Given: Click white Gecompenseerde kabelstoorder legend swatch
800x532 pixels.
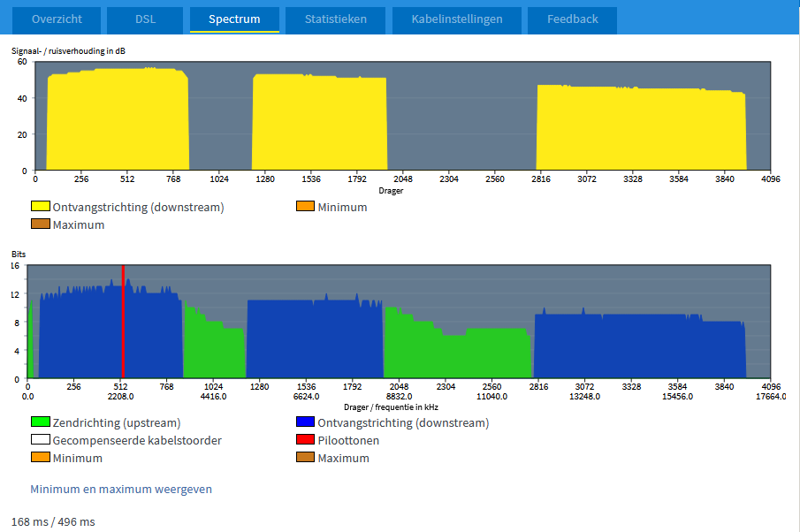Looking at the screenshot, I should 41,440.
